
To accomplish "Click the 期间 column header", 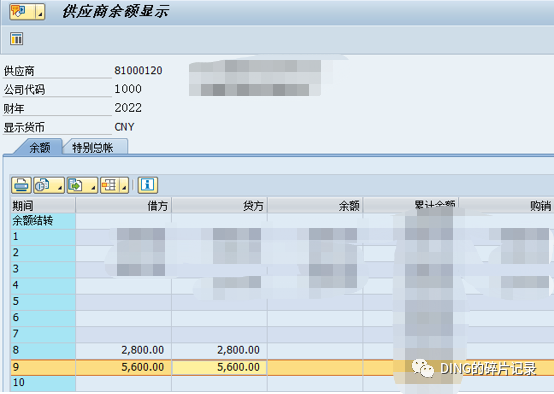I will [x=43, y=205].
